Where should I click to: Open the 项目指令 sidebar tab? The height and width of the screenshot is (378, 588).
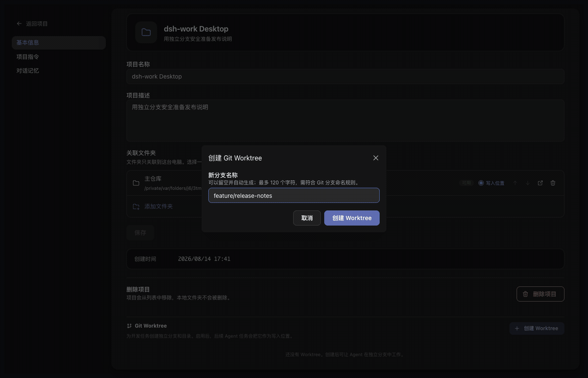[59, 57]
